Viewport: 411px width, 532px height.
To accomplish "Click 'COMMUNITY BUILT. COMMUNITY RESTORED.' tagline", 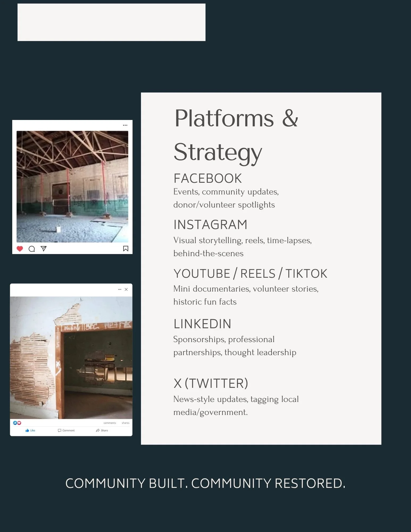I will click(x=205, y=483).
